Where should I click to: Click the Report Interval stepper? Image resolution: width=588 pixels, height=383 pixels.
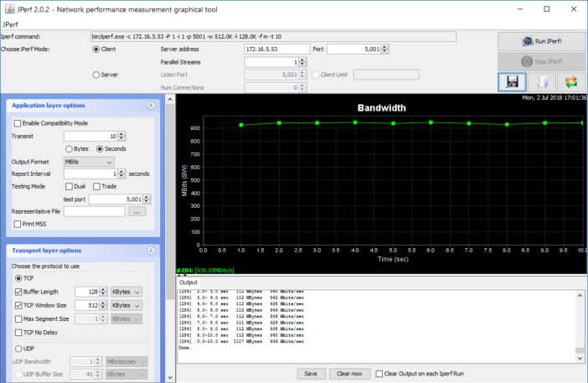(121, 174)
